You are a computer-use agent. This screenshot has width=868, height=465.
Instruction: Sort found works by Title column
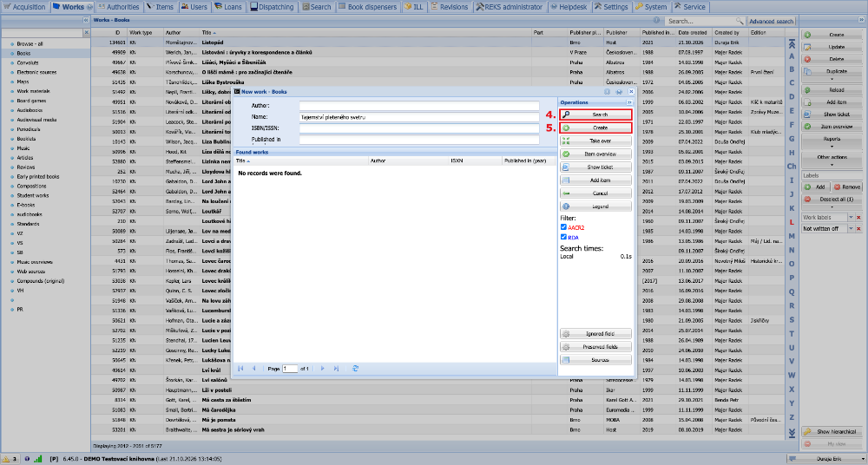coord(301,160)
